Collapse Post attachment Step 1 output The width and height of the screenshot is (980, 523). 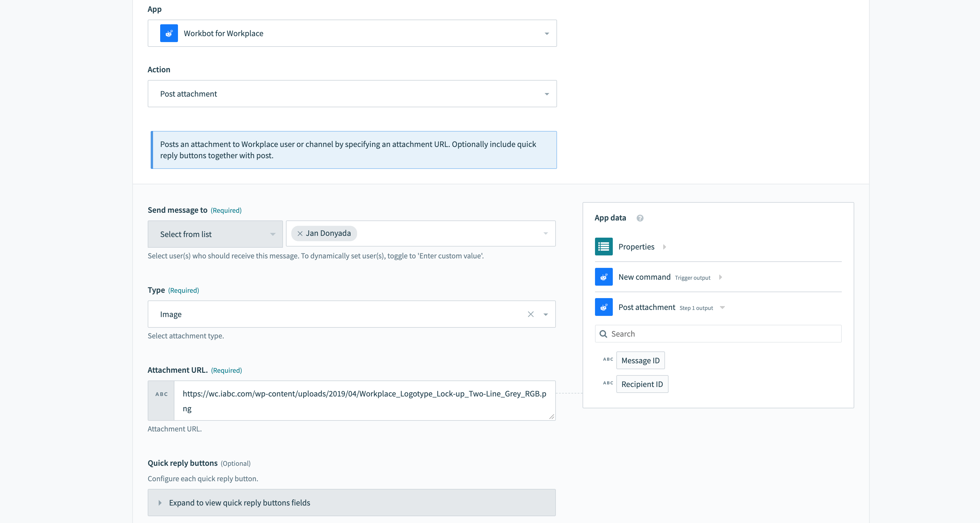[x=722, y=307]
